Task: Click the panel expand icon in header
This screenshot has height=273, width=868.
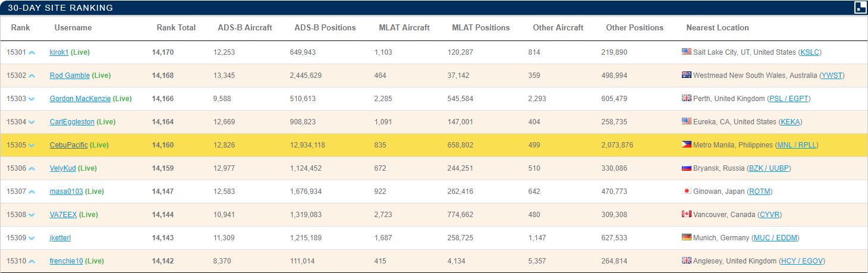Action: (860, 8)
